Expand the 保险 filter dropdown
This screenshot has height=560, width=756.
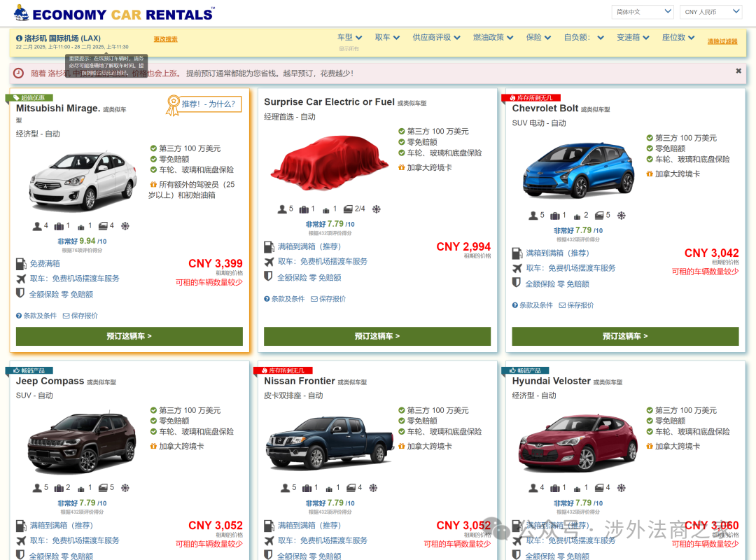coord(538,37)
